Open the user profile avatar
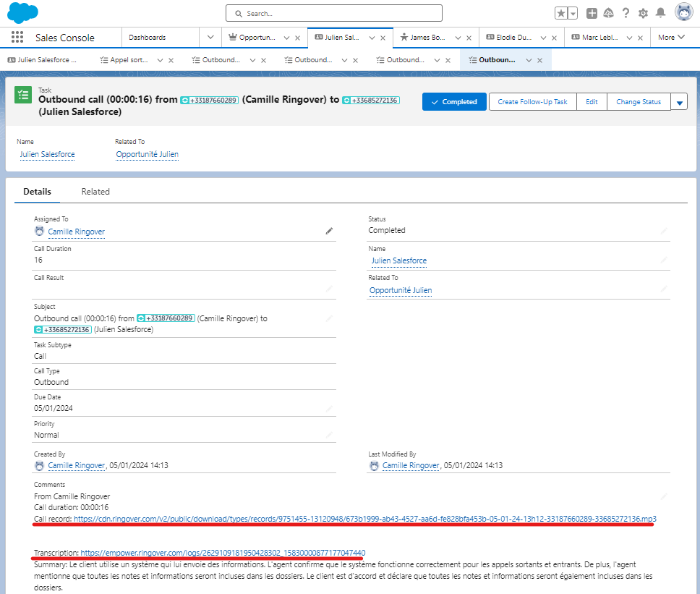Screen dimensions: 700x594 [x=683, y=12]
